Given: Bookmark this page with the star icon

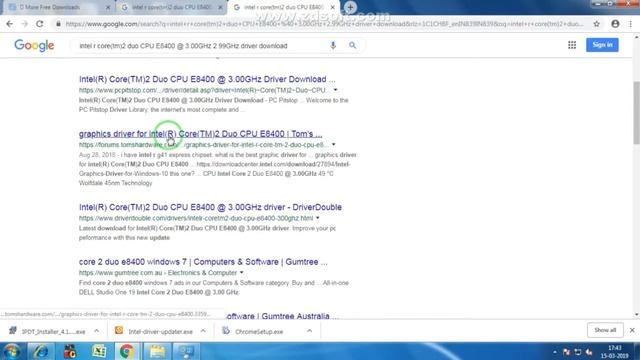Looking at the screenshot, I should 596,24.
